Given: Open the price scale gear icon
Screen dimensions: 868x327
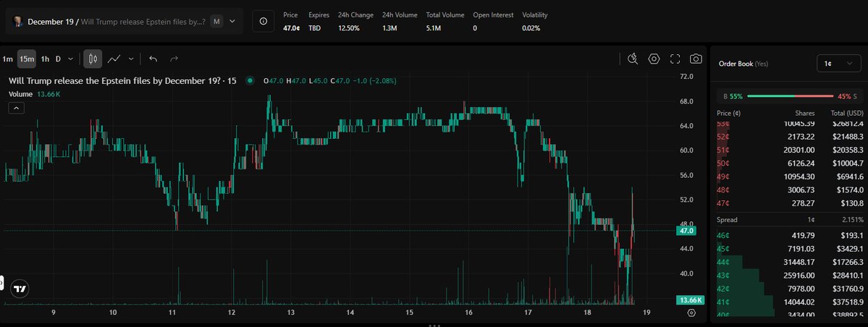Looking at the screenshot, I should [691, 313].
